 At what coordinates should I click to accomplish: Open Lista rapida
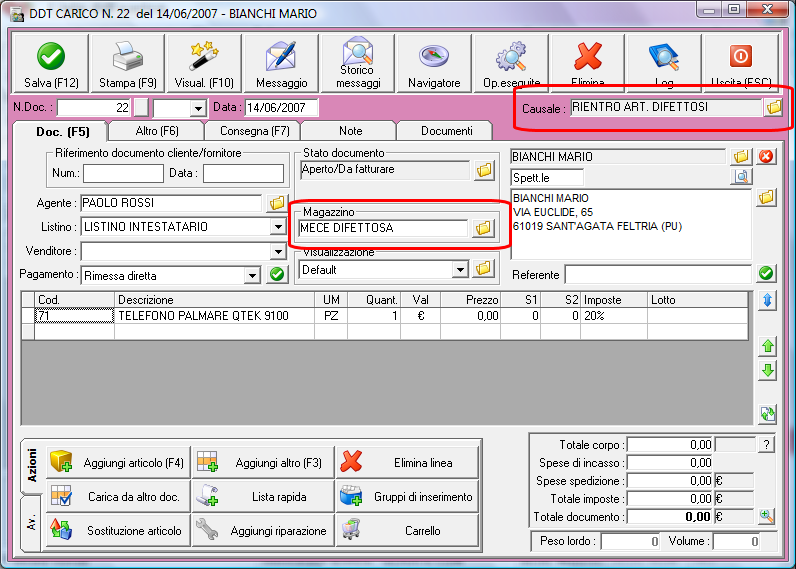click(263, 496)
